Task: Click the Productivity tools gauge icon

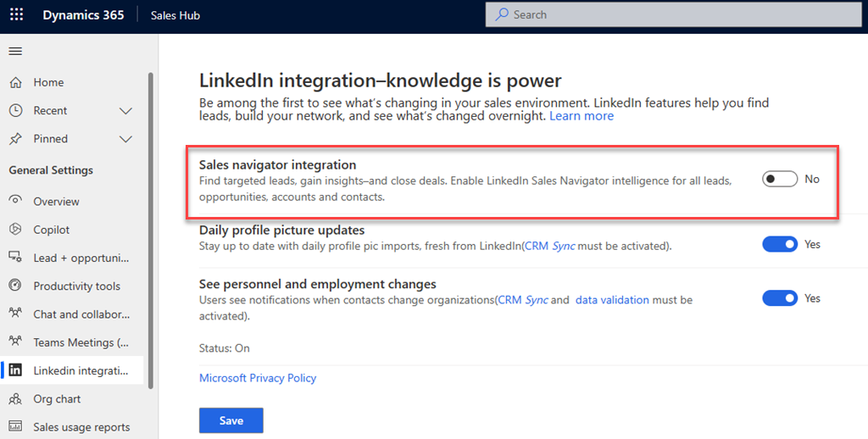Action: click(x=15, y=285)
